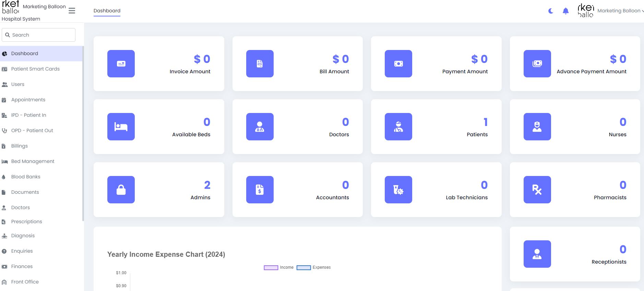Click the Admins lock icon
Image resolution: width=644 pixels, height=291 pixels.
(121, 190)
